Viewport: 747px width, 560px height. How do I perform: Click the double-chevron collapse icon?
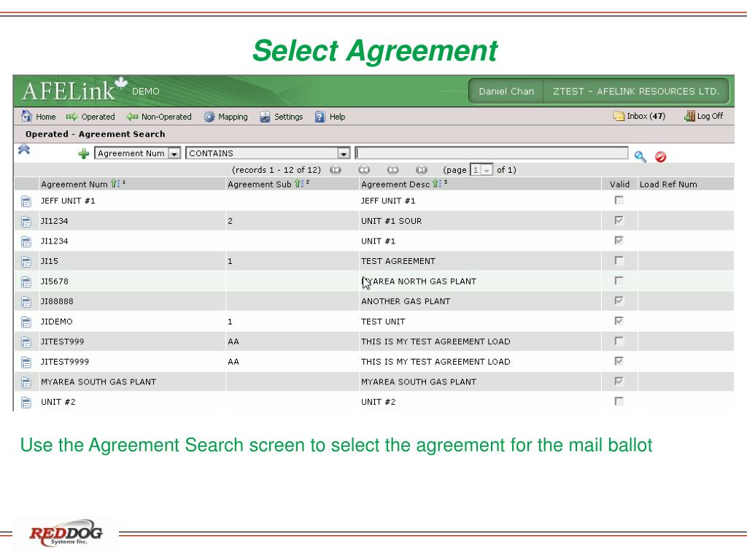(x=24, y=149)
